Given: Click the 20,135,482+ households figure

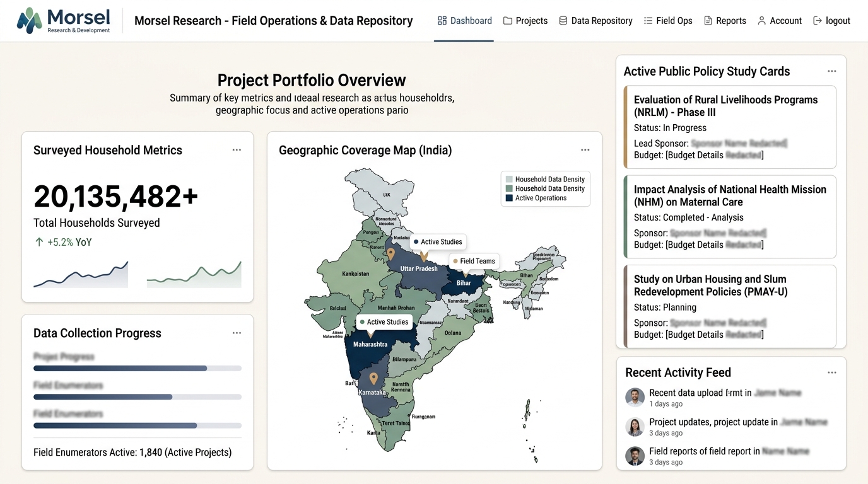Looking at the screenshot, I should (x=116, y=196).
